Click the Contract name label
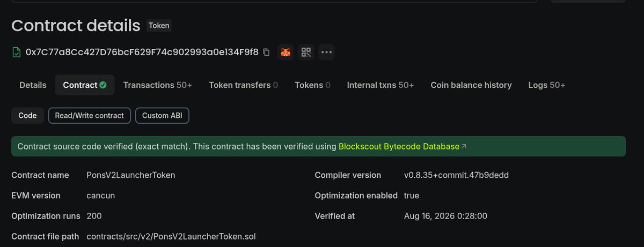Image resolution: width=644 pixels, height=247 pixels. click(40, 175)
